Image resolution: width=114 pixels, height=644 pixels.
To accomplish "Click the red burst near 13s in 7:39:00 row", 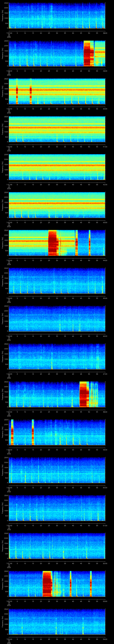I will (x=31, y=91).
